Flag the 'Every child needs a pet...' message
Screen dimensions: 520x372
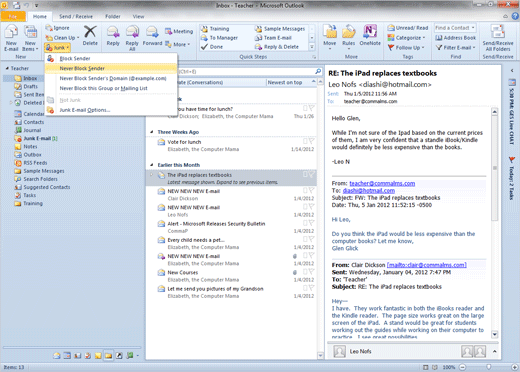(x=311, y=239)
